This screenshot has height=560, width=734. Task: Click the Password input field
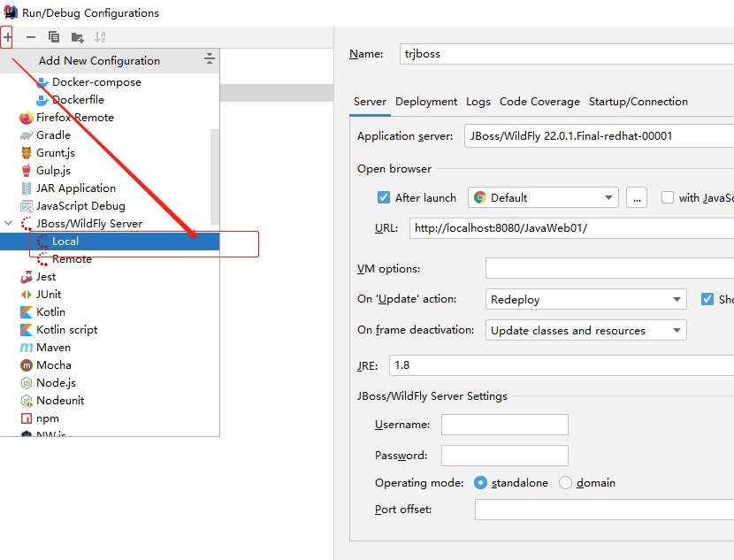point(505,456)
